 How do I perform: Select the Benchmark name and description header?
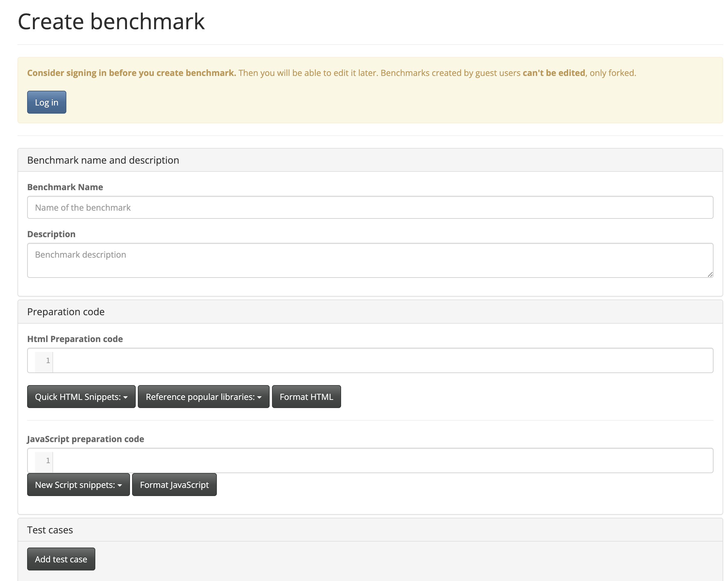pyautogui.click(x=103, y=160)
